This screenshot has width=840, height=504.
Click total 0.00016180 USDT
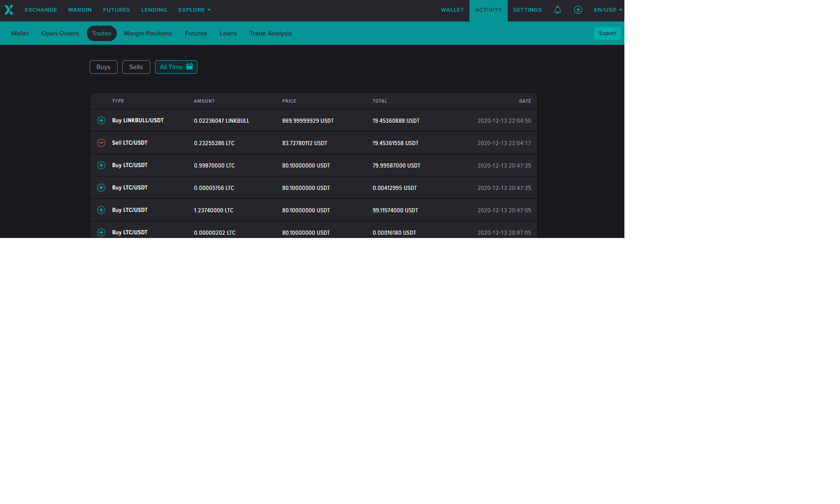[394, 232]
